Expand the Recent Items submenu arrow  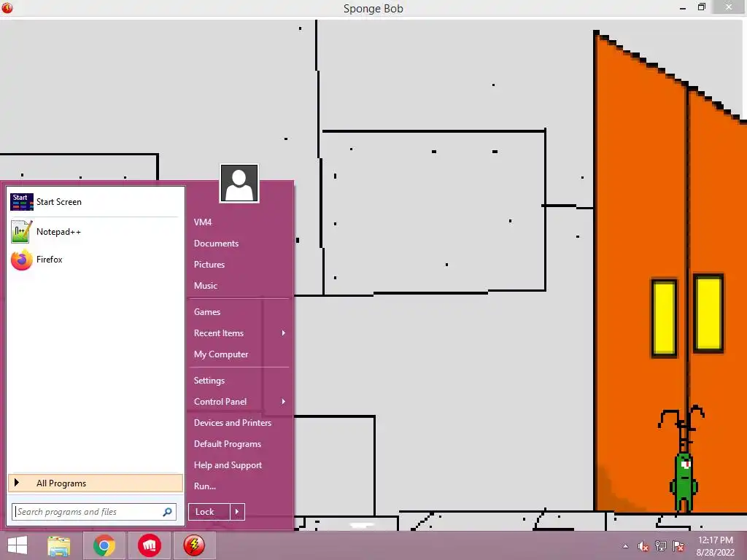click(284, 332)
